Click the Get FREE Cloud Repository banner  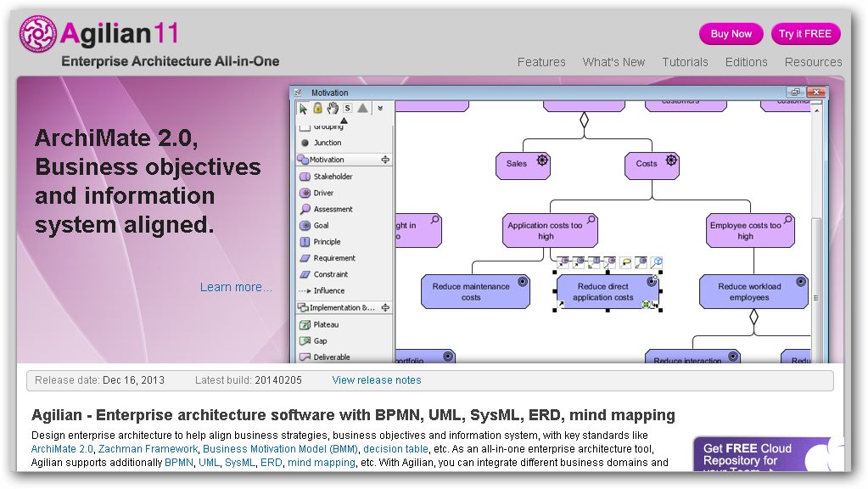(x=769, y=455)
